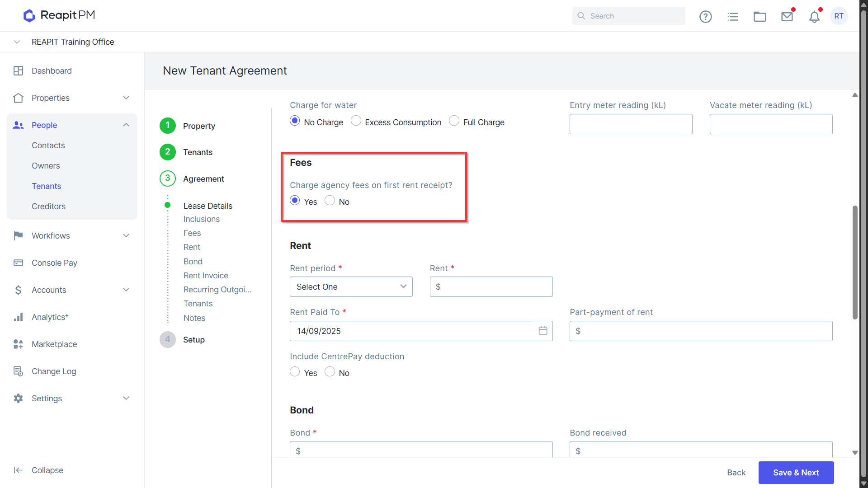Click the form's vertical scrollbar thumb
This screenshot has height=488, width=868.
(855, 262)
